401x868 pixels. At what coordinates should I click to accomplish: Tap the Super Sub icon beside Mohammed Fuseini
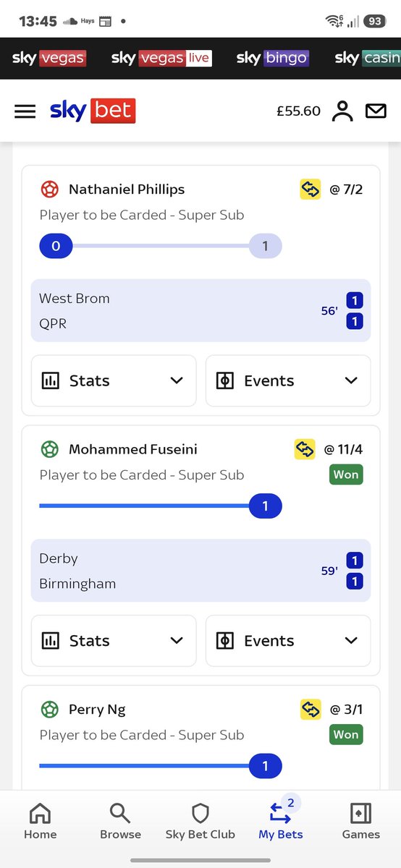(x=305, y=449)
